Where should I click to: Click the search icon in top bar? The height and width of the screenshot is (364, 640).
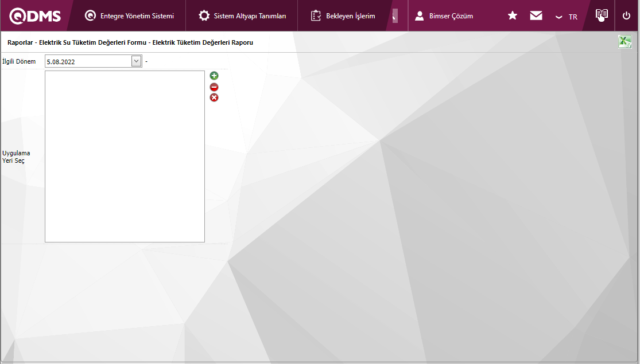pyautogui.click(x=394, y=16)
